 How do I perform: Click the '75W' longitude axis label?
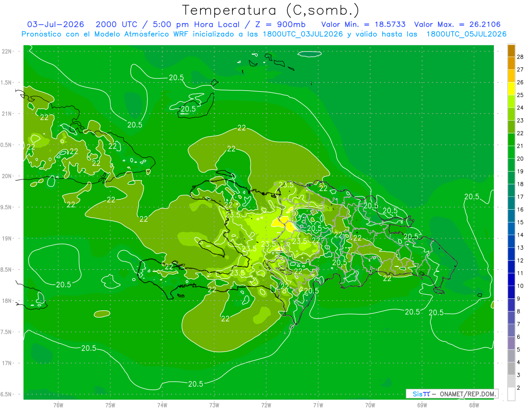pyautogui.click(x=110, y=405)
